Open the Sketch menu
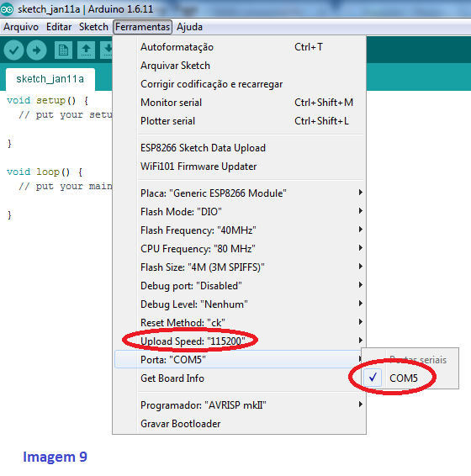 tap(93, 27)
